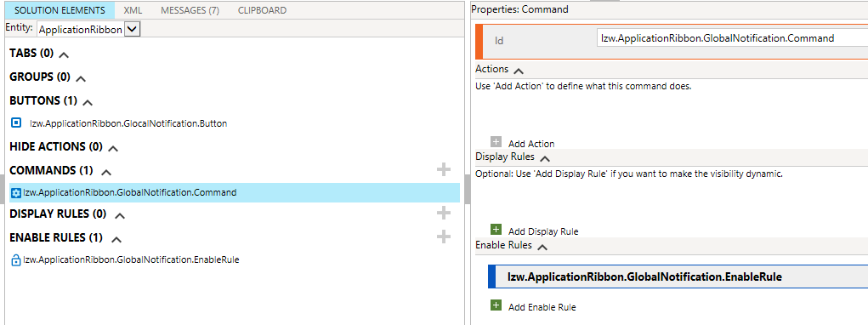Collapse the Enable Rules properties section
868x325 pixels.
(x=542, y=247)
